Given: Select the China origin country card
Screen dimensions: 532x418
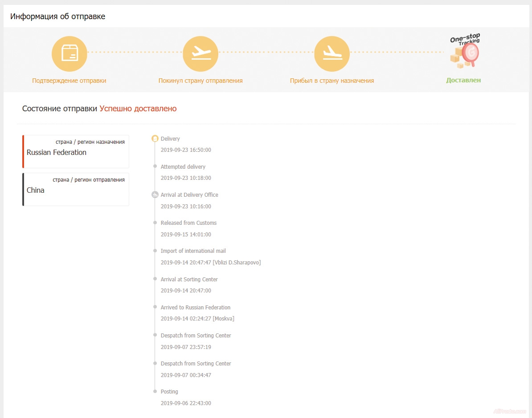Looking at the screenshot, I should pyautogui.click(x=76, y=190).
